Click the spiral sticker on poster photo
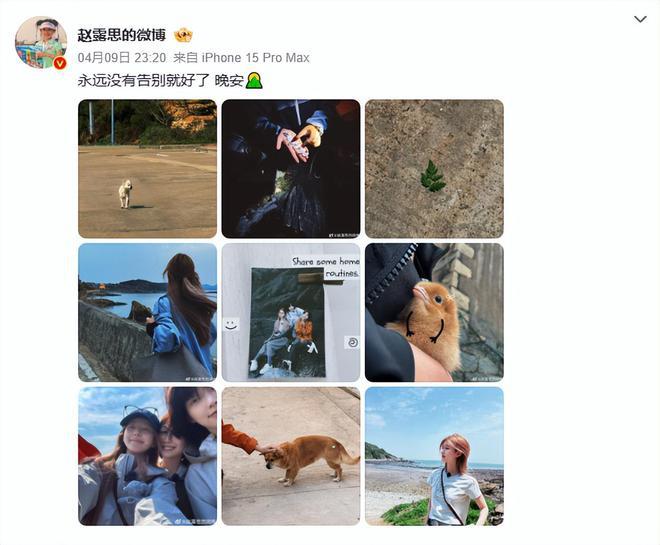 352,343
